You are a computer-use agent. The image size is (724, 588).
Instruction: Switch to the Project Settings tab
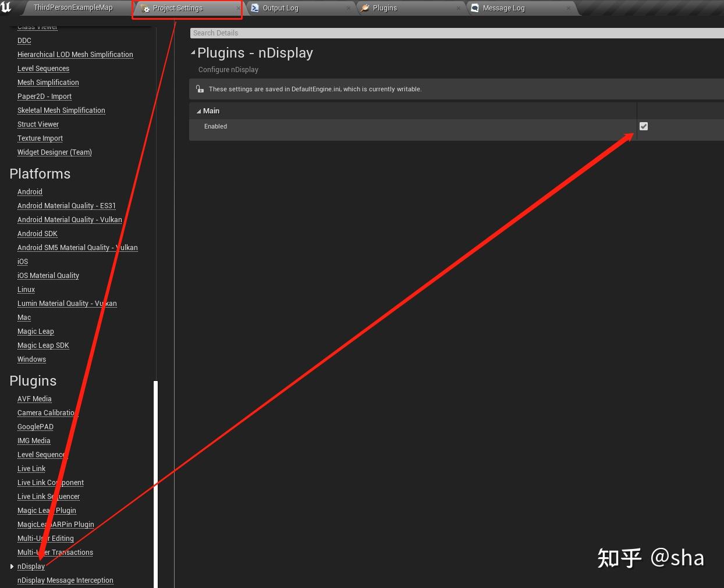(178, 8)
